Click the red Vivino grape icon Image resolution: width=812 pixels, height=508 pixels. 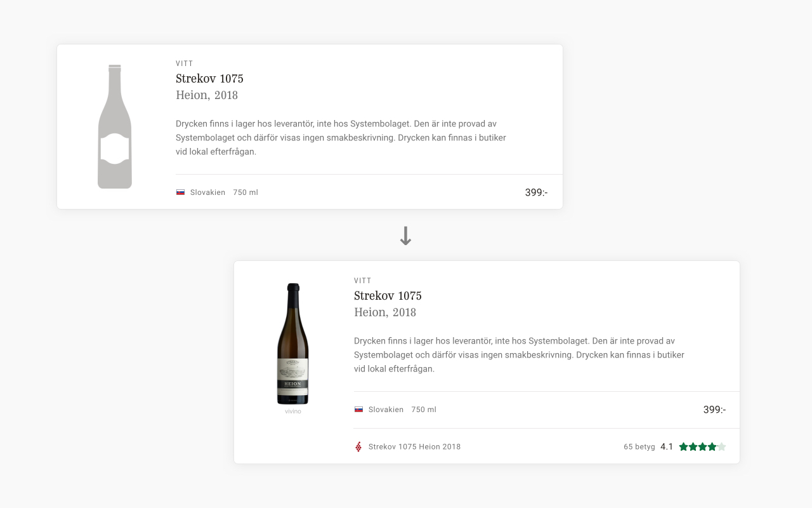point(358,446)
